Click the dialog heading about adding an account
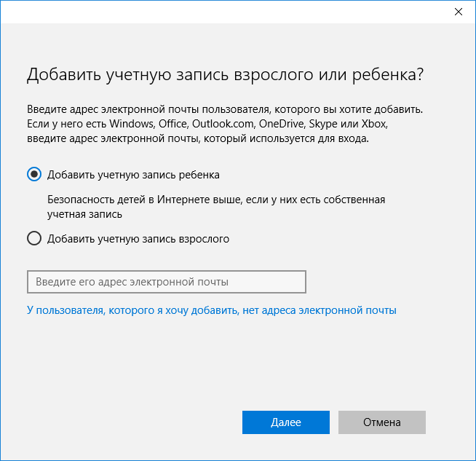Image resolution: width=476 pixels, height=461 pixels. point(225,75)
